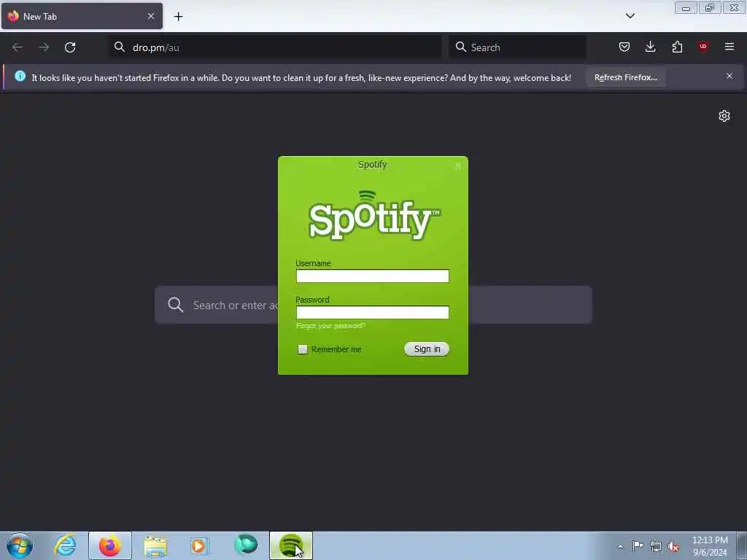Image resolution: width=747 pixels, height=560 pixels.
Task: Click the info icon in notification bar
Action: coord(20,76)
